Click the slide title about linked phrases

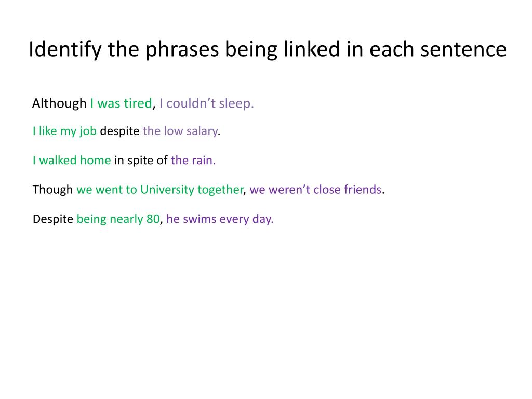[268, 50]
